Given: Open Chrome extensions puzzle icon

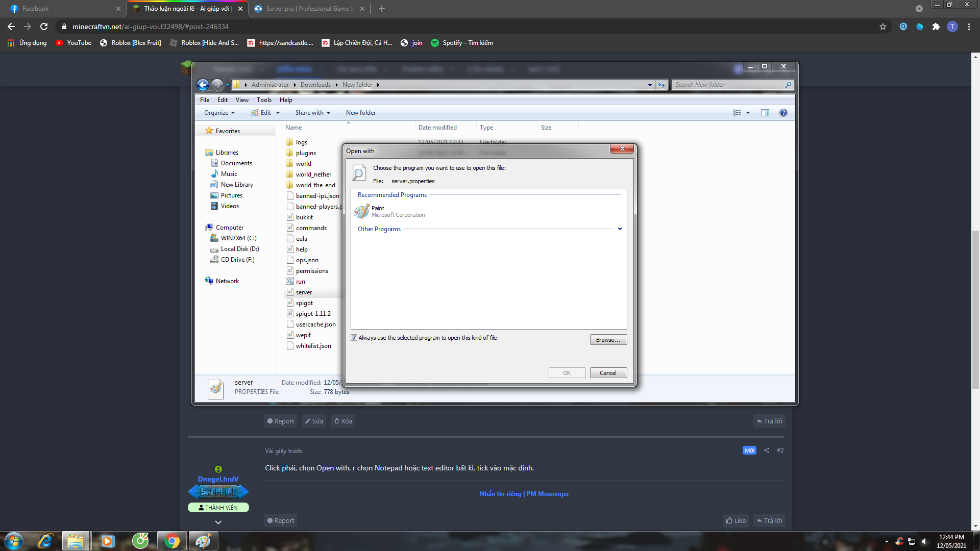Looking at the screenshot, I should pos(936,27).
